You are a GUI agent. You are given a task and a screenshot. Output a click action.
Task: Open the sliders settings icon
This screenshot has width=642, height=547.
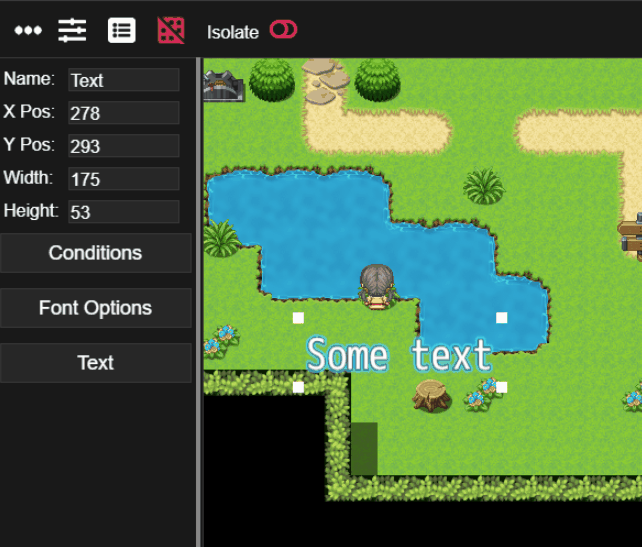(x=72, y=30)
